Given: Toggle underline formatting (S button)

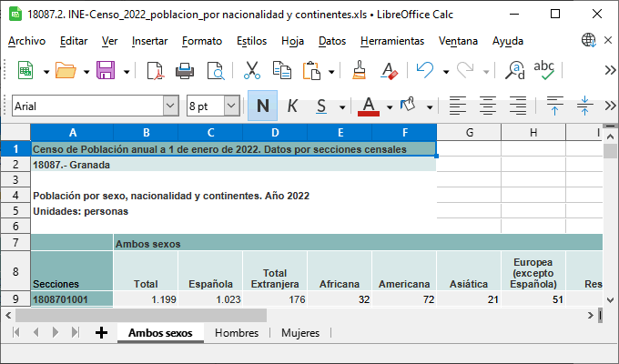Looking at the screenshot, I should pos(321,106).
